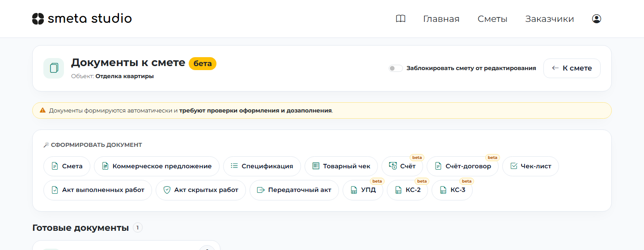The image size is (644, 250).
Task: Click the magic wand icon
Action: point(46,145)
